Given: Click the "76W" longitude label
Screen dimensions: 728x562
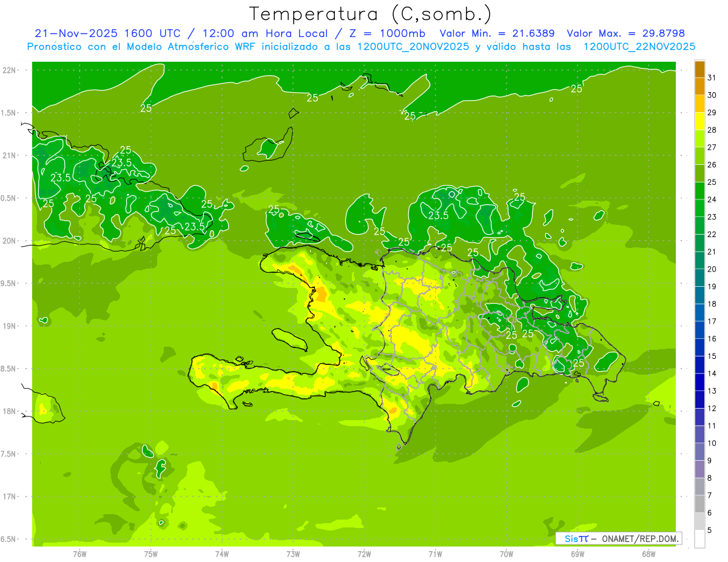Looking at the screenshot, I should (x=79, y=554).
